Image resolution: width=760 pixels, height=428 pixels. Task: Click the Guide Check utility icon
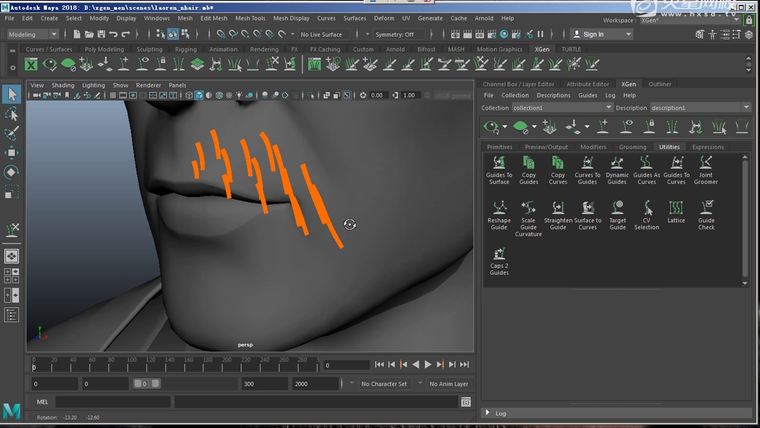706,209
